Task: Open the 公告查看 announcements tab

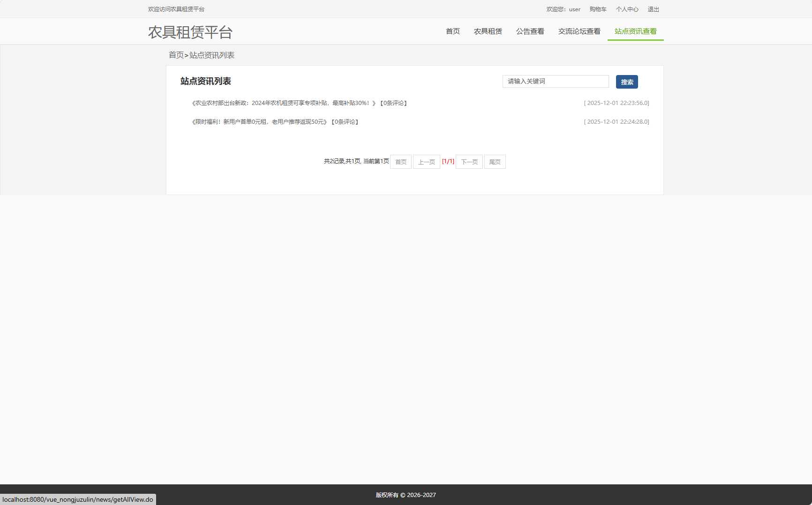Action: (530, 31)
